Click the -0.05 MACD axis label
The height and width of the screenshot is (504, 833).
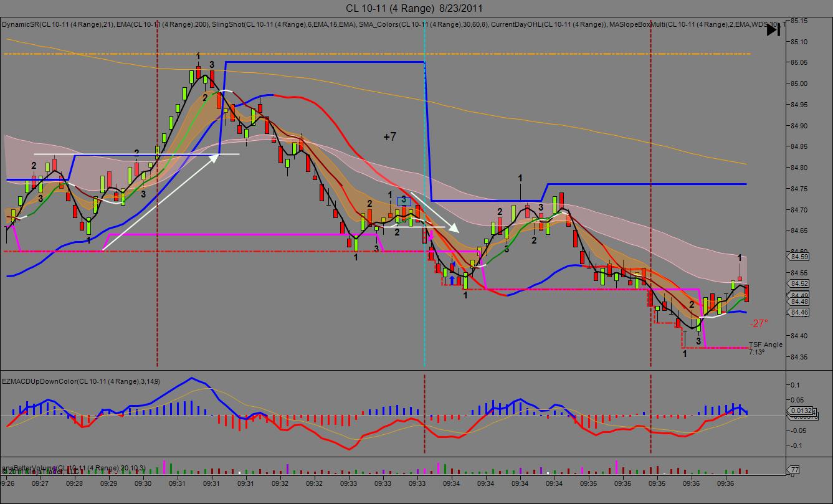pyautogui.click(x=797, y=430)
